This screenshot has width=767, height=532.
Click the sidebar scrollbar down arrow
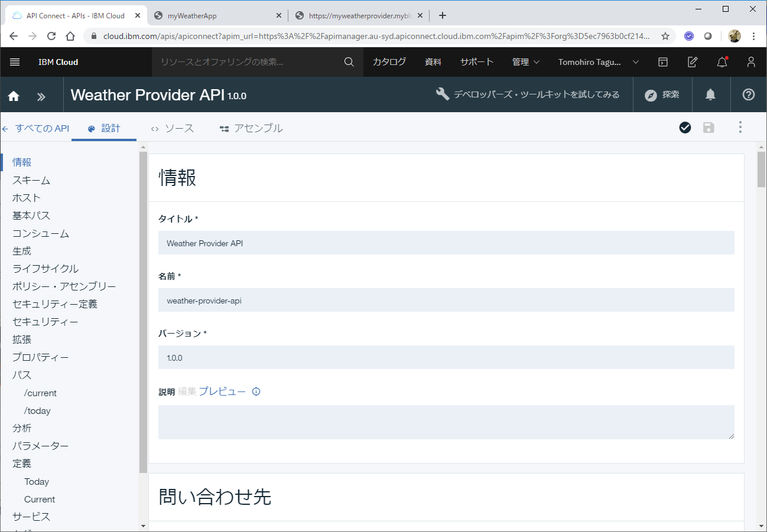(x=143, y=526)
